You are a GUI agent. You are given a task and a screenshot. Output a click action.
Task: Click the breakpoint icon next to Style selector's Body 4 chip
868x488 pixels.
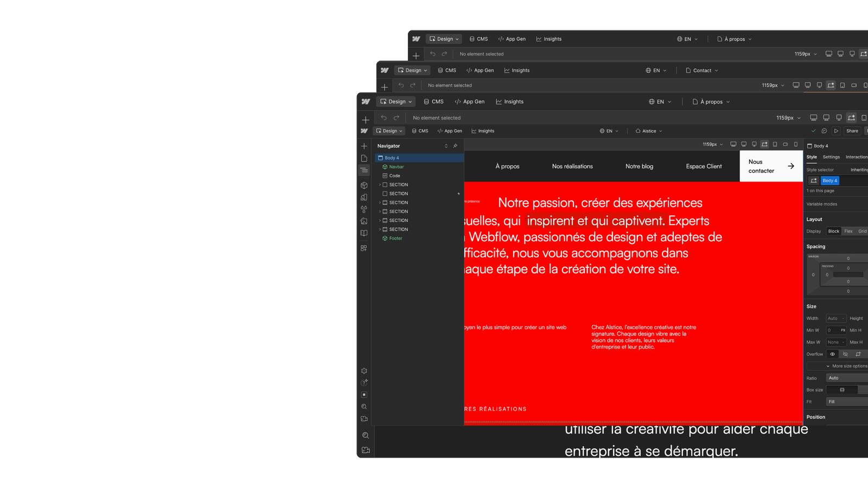click(x=814, y=181)
